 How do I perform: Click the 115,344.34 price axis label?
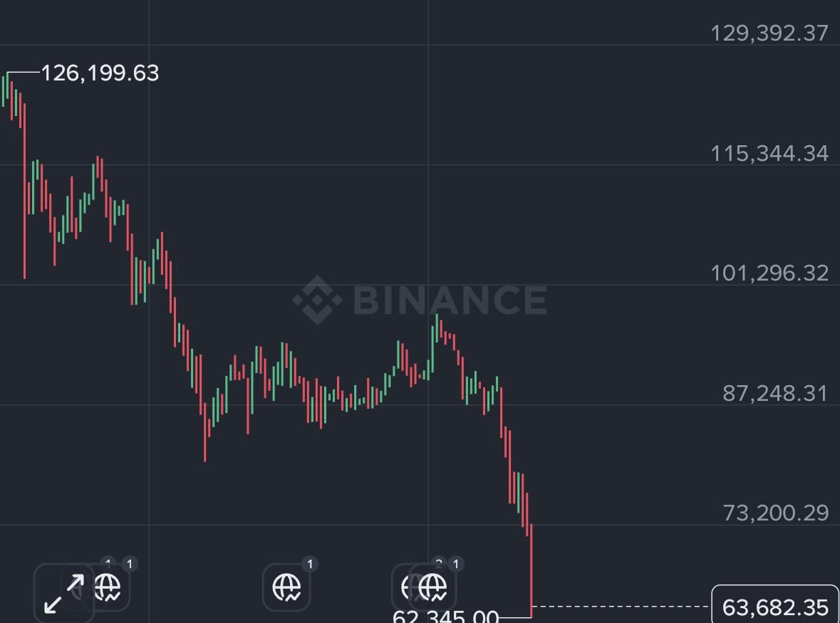pos(769,153)
